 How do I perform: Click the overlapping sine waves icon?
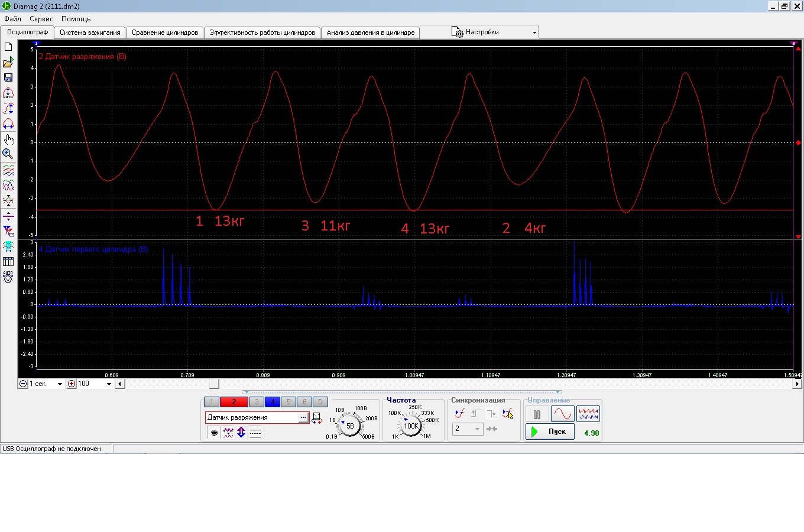click(8, 186)
